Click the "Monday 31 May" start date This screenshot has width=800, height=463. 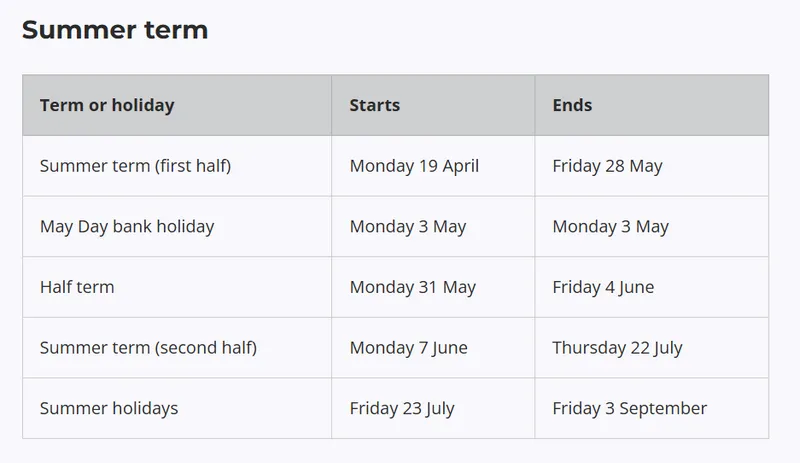coord(412,287)
